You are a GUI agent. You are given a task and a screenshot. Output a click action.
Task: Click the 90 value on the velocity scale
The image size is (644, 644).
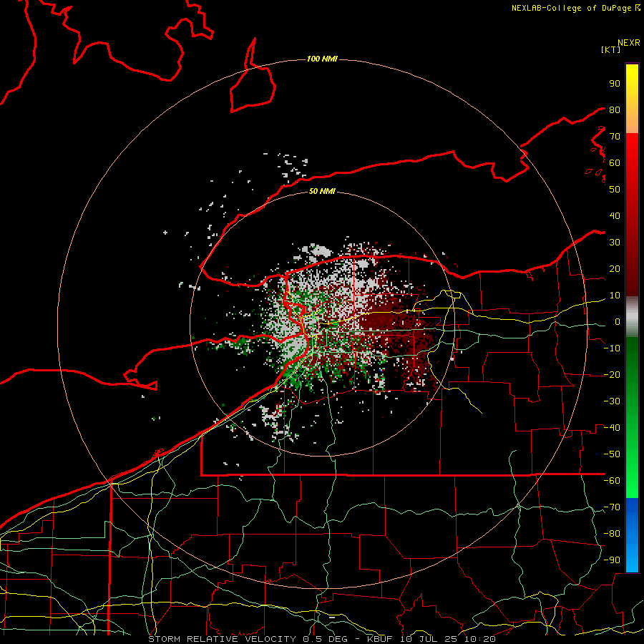pos(615,84)
